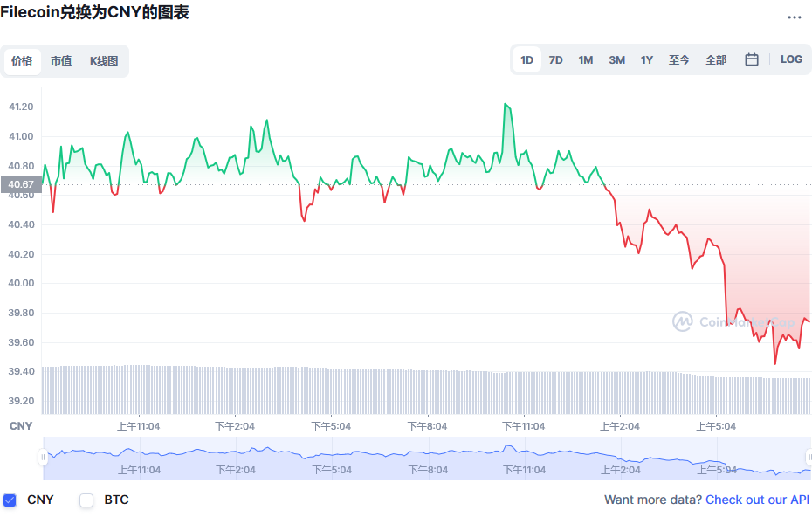Screen dimensions: 812x524
Task: Click the price peak near 下午11:04
Action: [x=506, y=104]
